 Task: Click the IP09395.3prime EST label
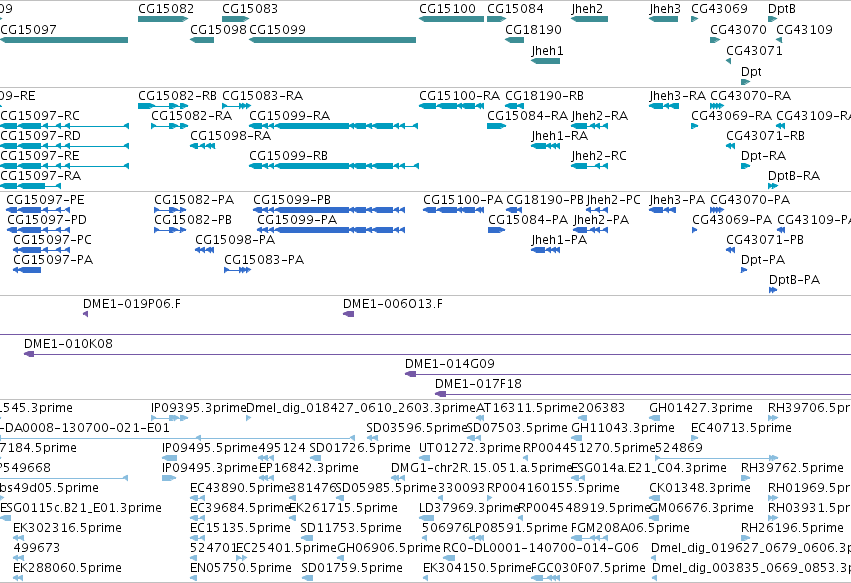pos(198,408)
